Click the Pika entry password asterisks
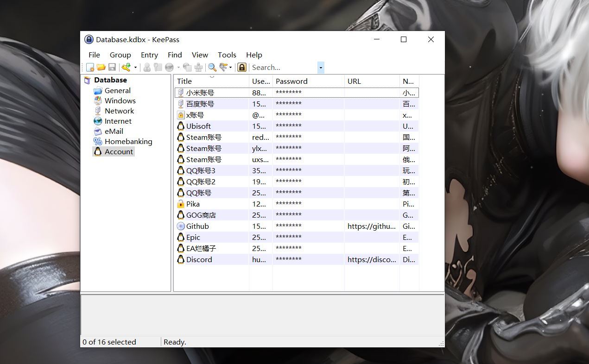589x364 pixels. coord(289,204)
